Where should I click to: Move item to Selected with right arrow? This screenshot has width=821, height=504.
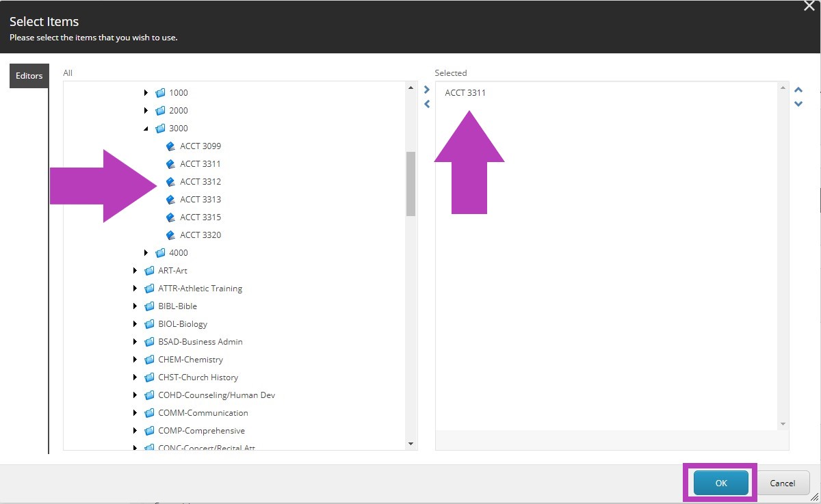click(x=427, y=90)
